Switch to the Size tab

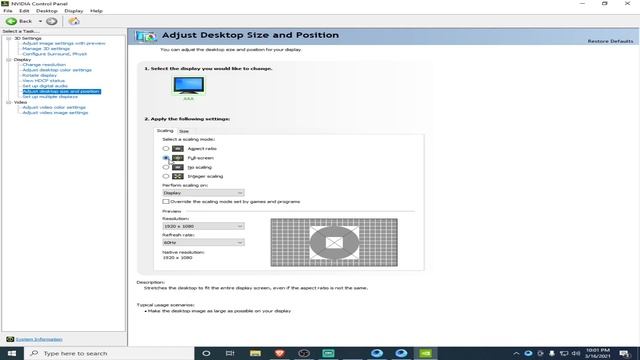point(184,131)
